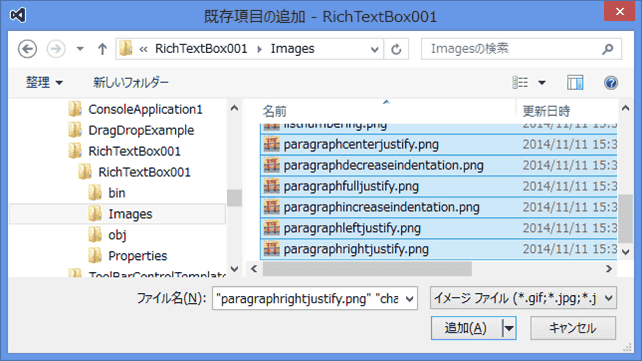Select DragDropExample folder in tree
The image size is (642, 361).
141,130
